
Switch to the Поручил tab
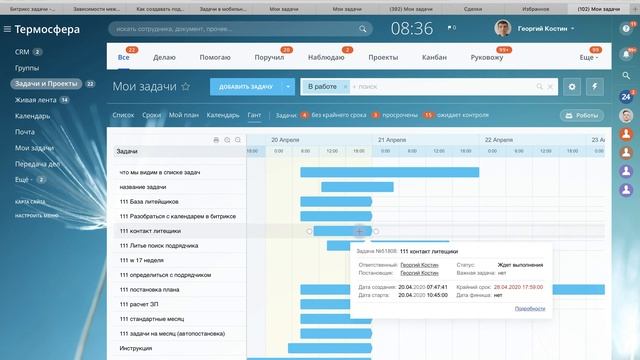pos(269,58)
